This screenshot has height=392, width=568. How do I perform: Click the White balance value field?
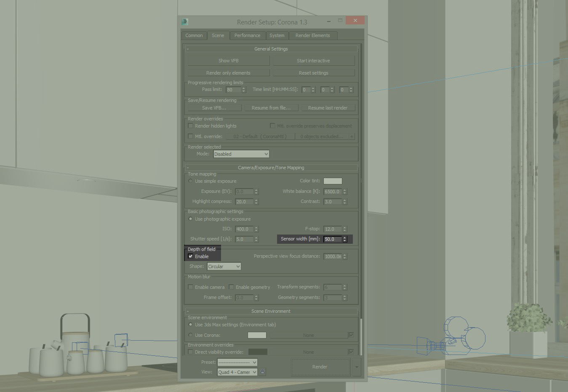click(333, 192)
